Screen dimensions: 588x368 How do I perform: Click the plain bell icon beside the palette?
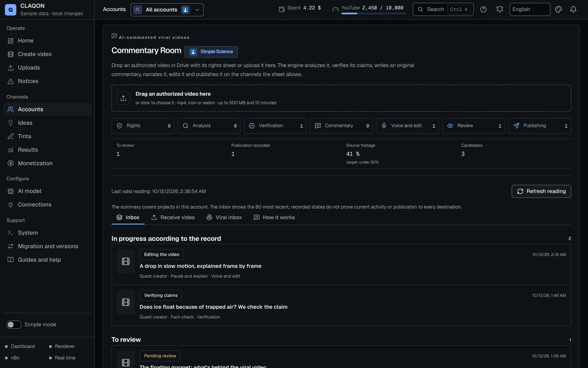point(573,10)
